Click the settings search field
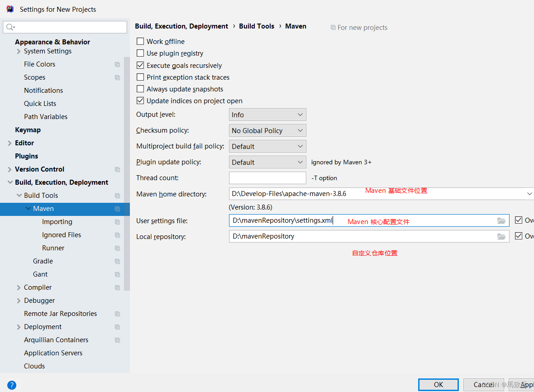 point(65,27)
